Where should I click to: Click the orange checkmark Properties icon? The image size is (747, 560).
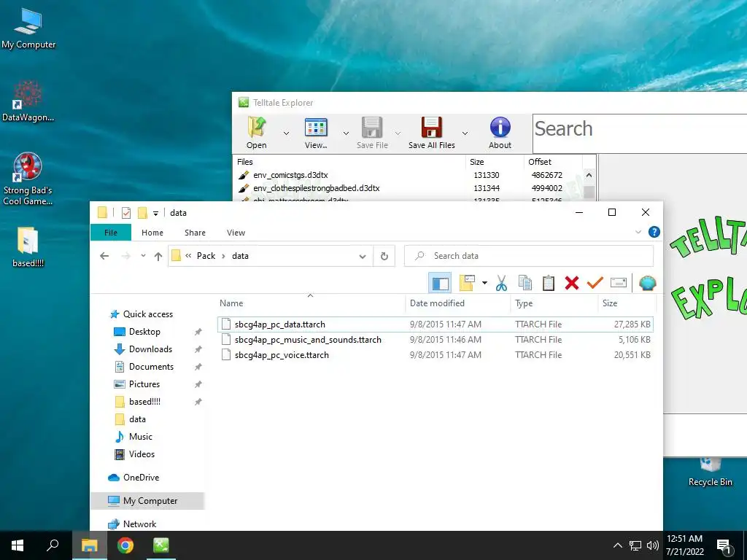pos(595,284)
